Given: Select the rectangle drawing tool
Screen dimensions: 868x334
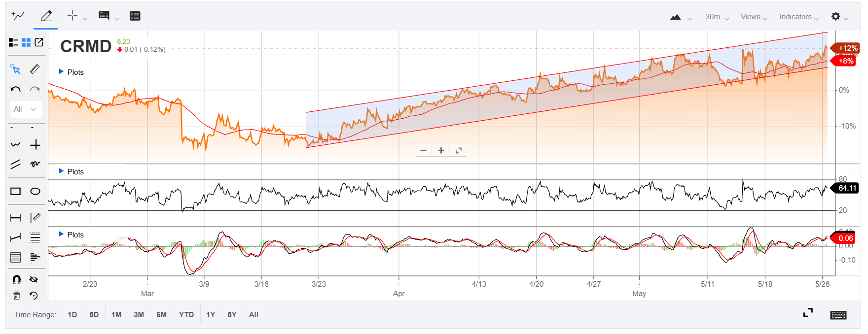Looking at the screenshot, I should (16, 191).
